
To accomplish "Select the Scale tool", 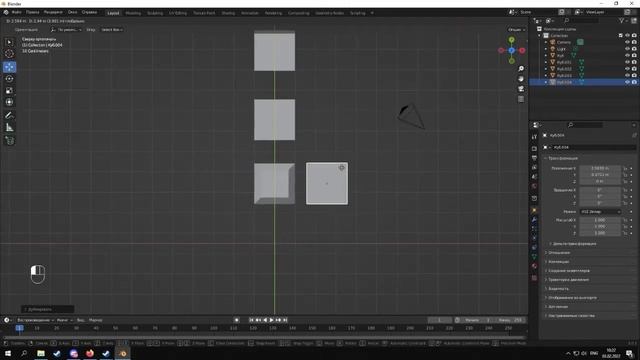I will (x=9, y=91).
